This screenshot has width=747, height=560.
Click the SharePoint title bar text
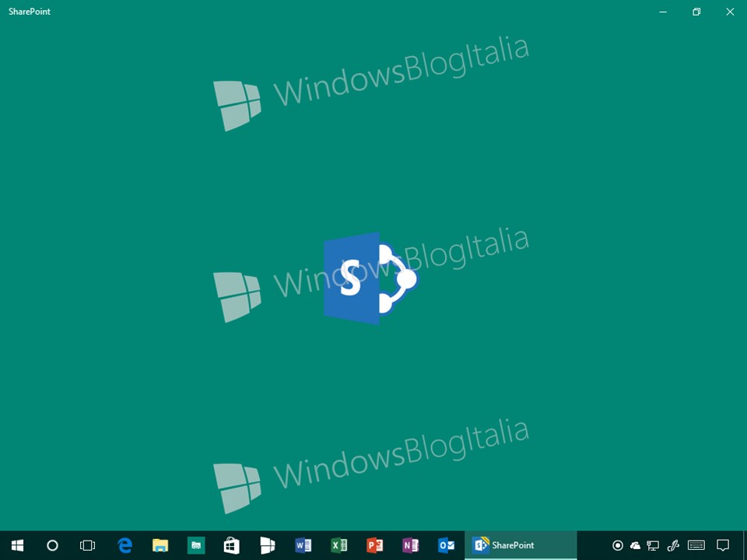point(30,12)
